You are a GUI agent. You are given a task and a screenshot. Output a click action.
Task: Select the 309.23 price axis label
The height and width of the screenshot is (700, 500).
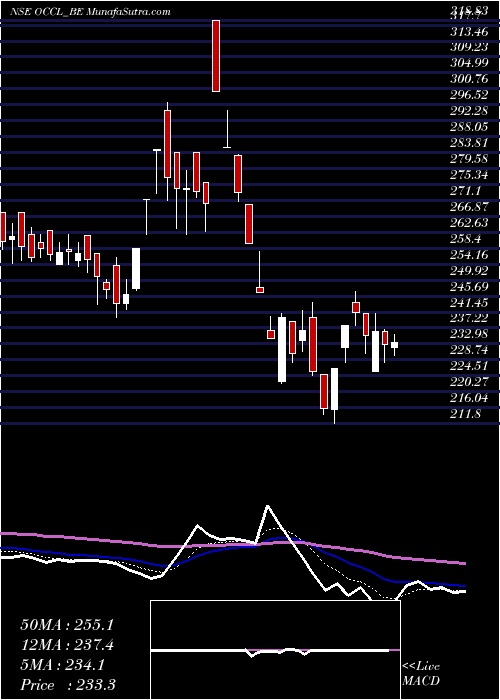[x=469, y=48]
